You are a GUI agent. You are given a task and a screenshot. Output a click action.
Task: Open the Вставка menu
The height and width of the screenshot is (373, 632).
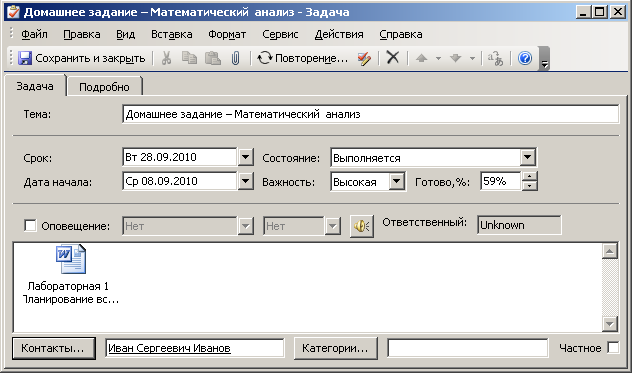[x=171, y=34]
